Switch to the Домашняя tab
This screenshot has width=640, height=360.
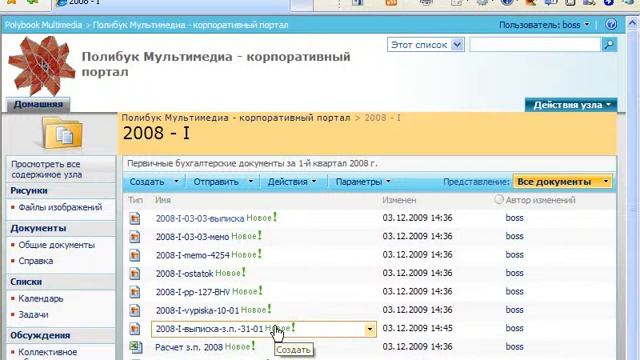[38, 104]
